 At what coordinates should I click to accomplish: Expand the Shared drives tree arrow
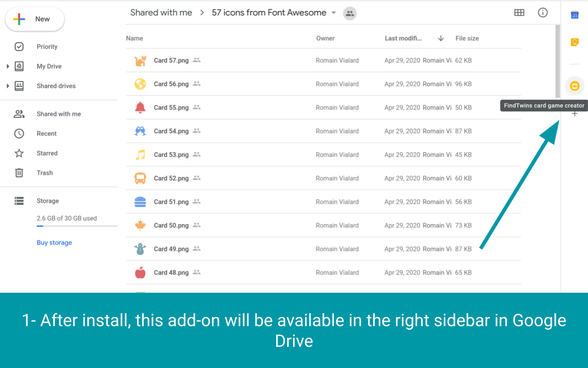8,86
